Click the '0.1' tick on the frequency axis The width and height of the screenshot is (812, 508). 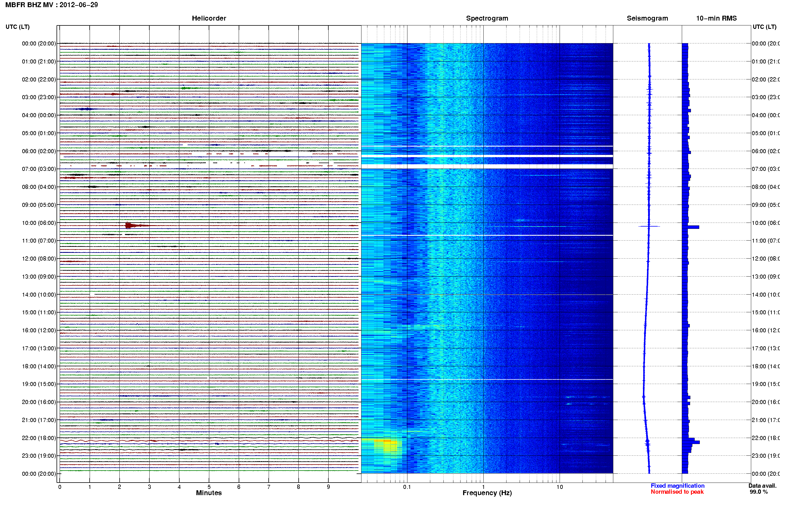407,487
